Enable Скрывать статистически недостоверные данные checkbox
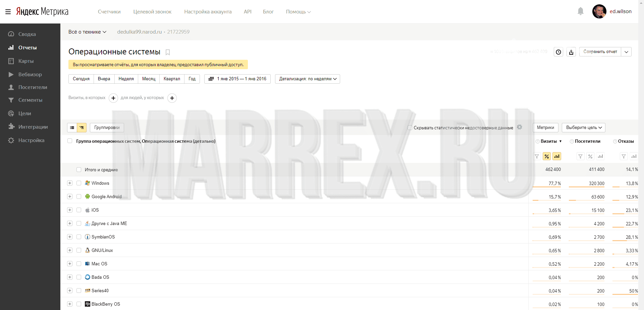This screenshot has height=310, width=644. (x=410, y=128)
